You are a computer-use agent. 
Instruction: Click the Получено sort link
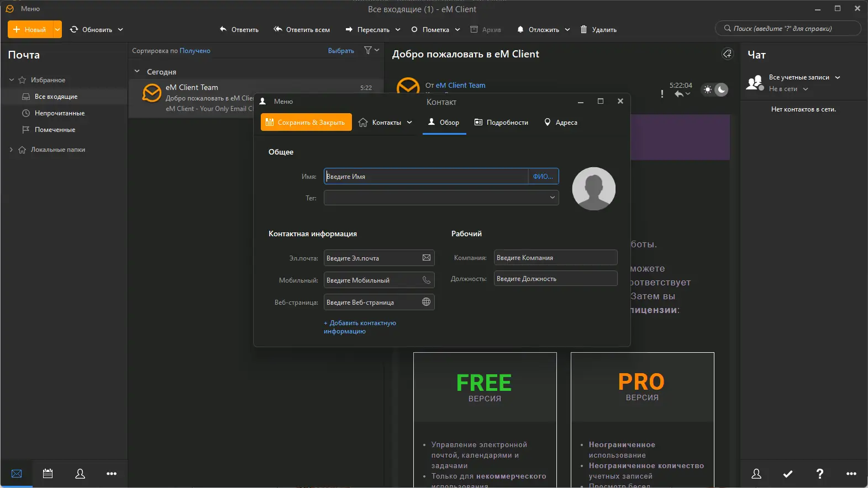tap(195, 51)
